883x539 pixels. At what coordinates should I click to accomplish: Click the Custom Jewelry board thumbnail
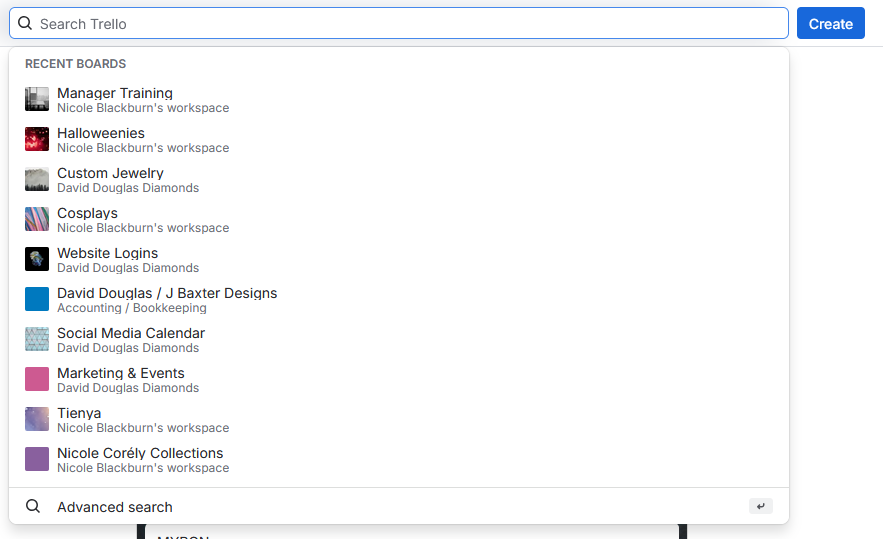point(37,179)
